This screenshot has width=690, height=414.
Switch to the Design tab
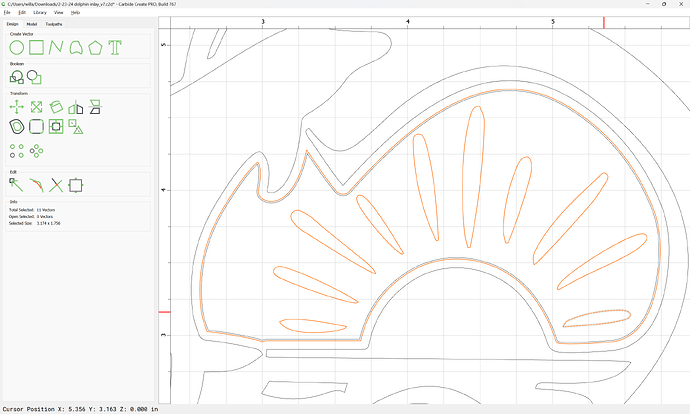tap(12, 24)
